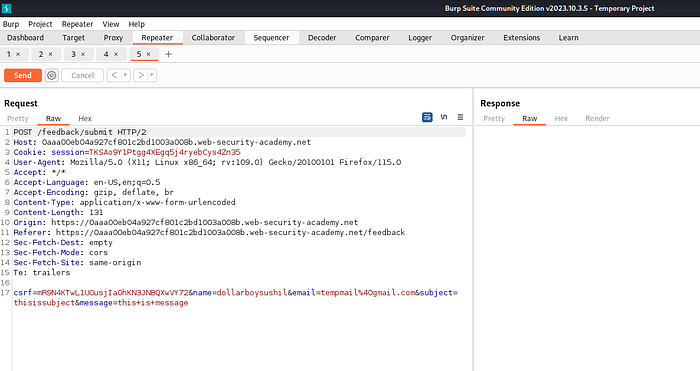Image resolution: width=700 pixels, height=371 pixels.
Task: Switch to the Dashboard tab
Action: (x=25, y=38)
